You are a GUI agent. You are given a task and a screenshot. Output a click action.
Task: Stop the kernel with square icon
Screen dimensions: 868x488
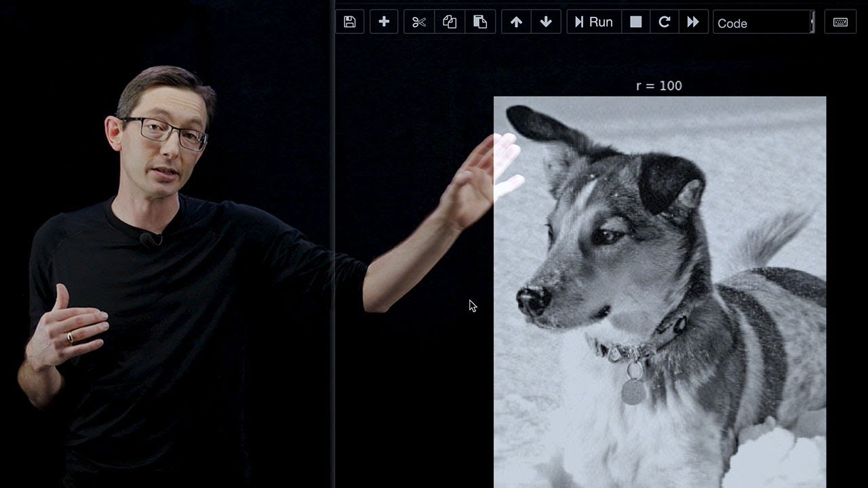[x=635, y=22]
